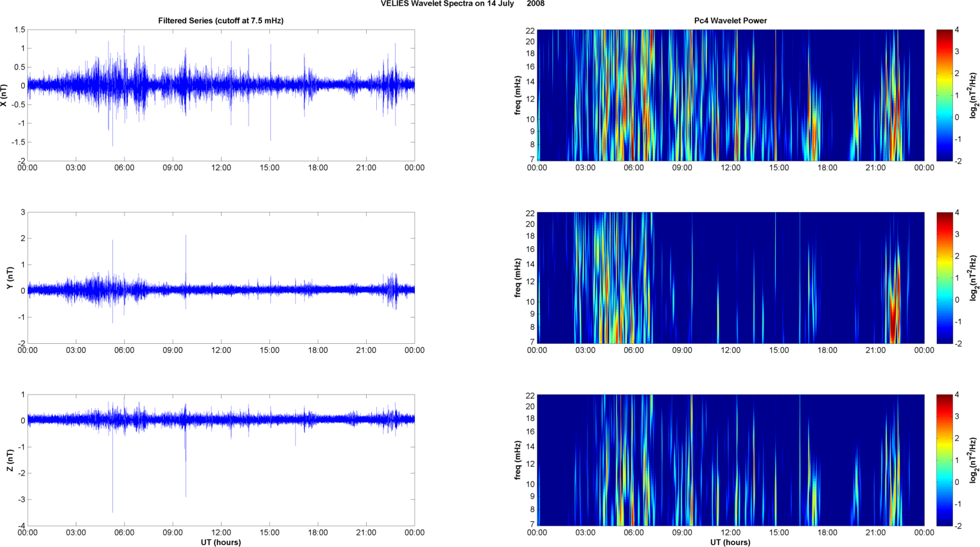This screenshot has width=980, height=547.
Task: Click the "3" tick on the Y (nT) axis
Action: click(23, 212)
